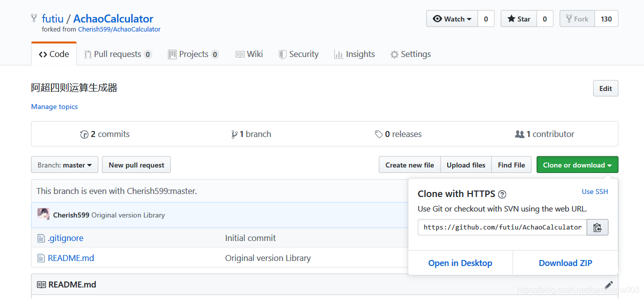This screenshot has width=644, height=299.
Task: Click the Manage topics link
Action: [x=54, y=106]
